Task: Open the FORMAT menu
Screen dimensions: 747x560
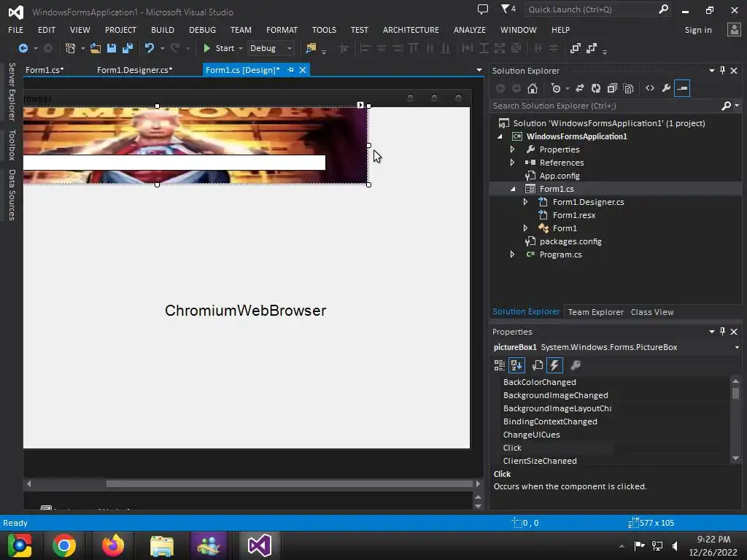Action: coord(282,29)
